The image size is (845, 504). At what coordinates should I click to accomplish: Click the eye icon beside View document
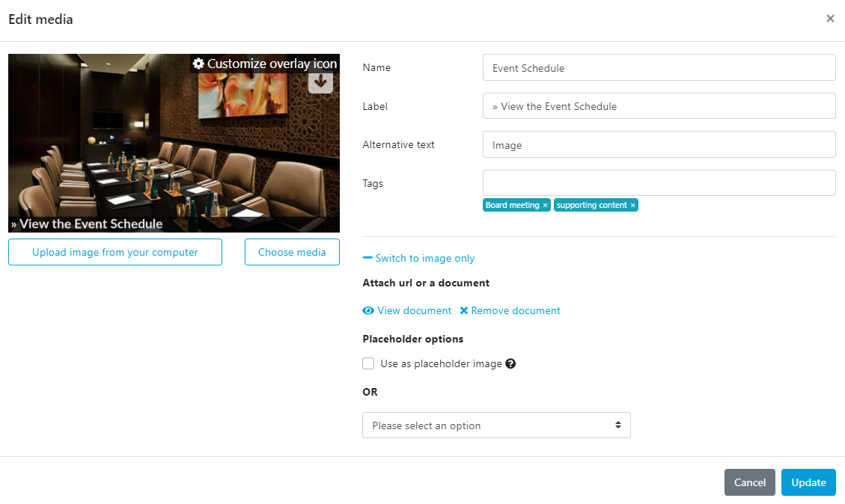[368, 310]
